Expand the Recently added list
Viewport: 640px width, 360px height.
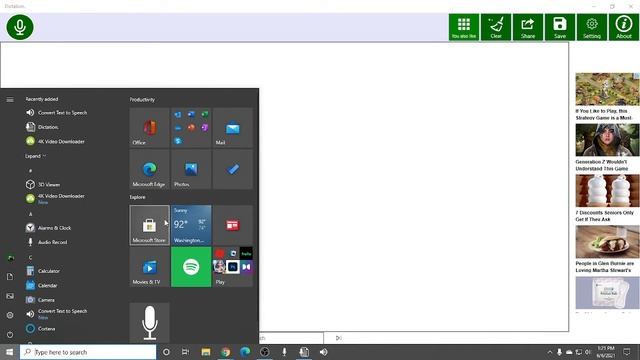point(36,156)
